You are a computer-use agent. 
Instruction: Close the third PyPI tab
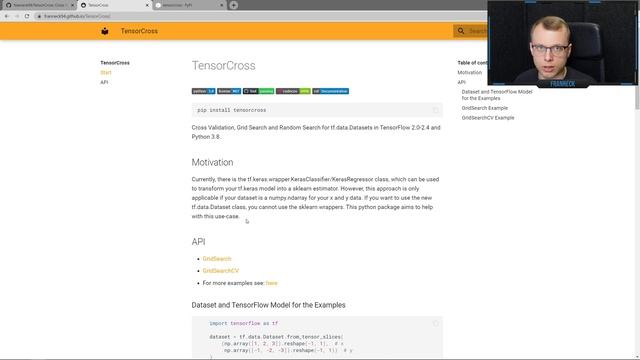pos(222,5)
